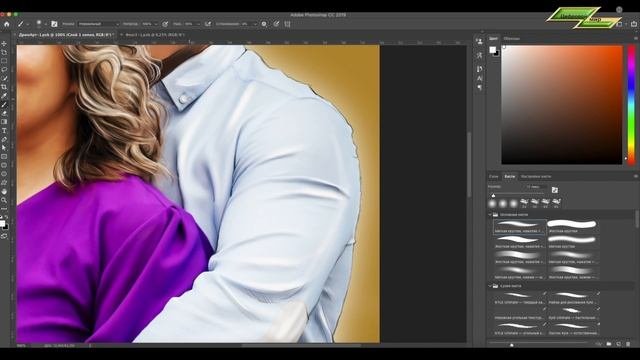Select the Move tool
640x360 pixels.
[4, 44]
